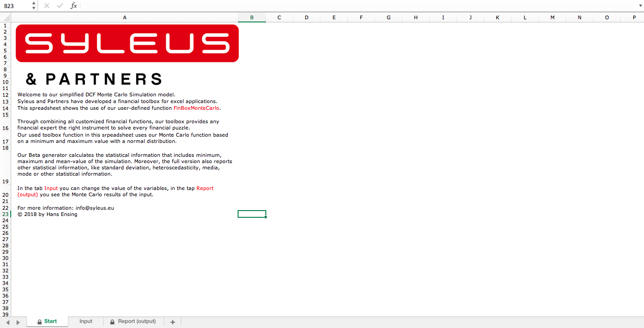Screen dimensions: 644x328
Task: Select column H header
Action: (416, 17)
